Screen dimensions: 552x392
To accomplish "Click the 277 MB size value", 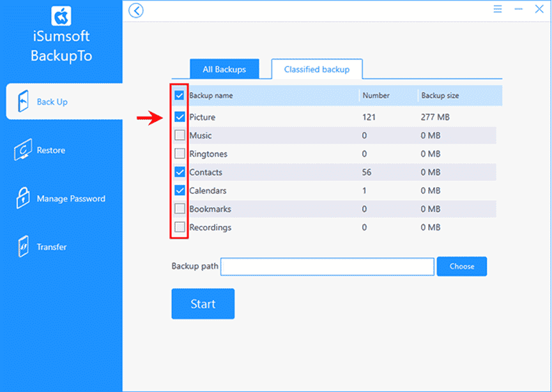I will coord(435,117).
